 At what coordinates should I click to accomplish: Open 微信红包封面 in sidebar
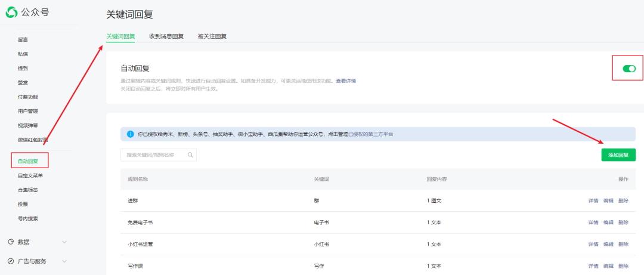pyautogui.click(x=33, y=140)
